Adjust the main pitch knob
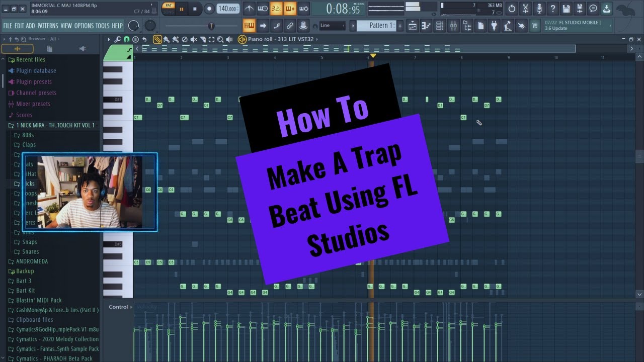 pos(150,26)
